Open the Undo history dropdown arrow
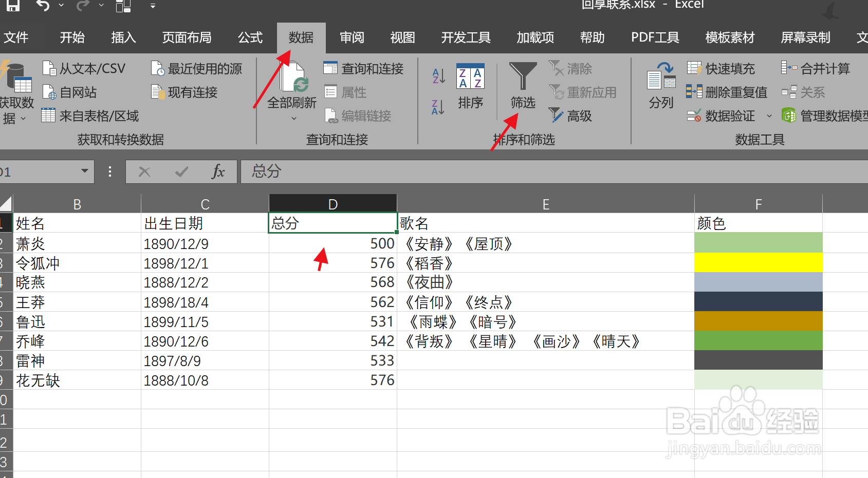 62,6
